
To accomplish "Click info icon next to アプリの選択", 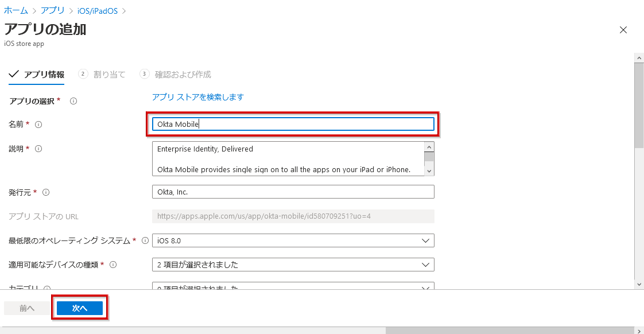I will [x=73, y=101].
